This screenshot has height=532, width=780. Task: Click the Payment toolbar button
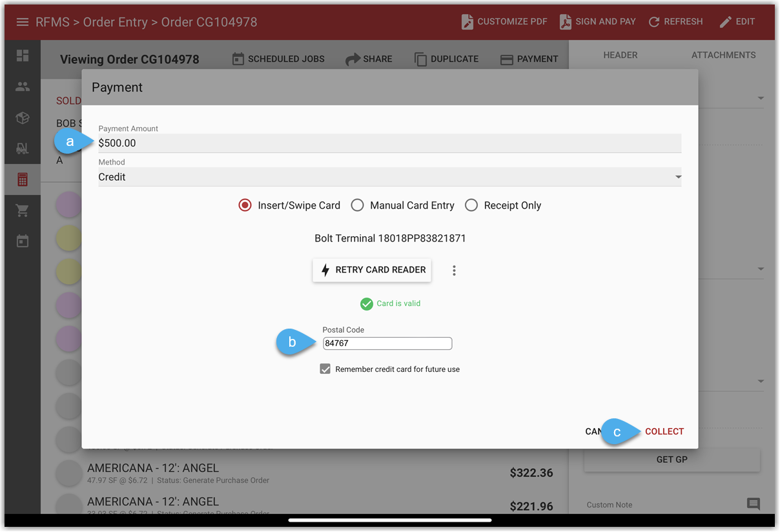[529, 59]
